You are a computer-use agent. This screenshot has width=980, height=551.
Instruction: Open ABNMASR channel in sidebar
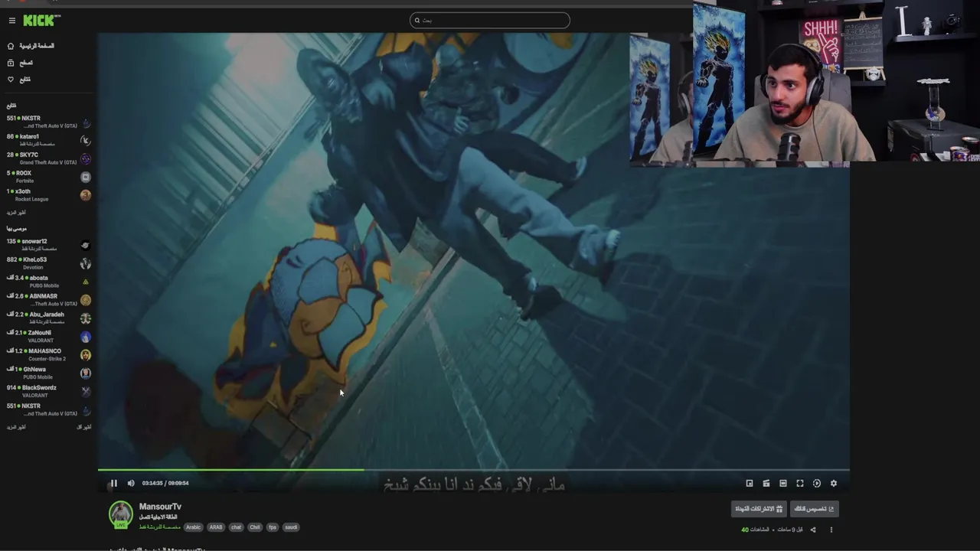48,300
